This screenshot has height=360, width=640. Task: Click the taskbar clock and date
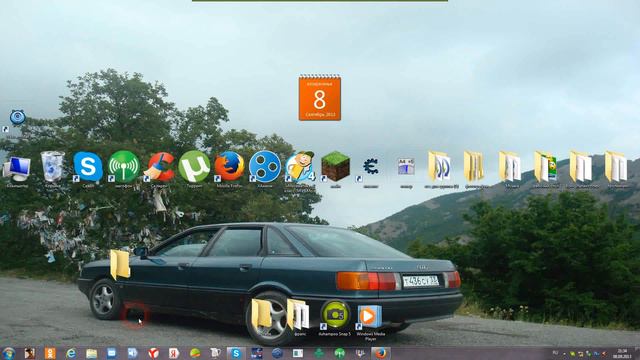pos(622,353)
